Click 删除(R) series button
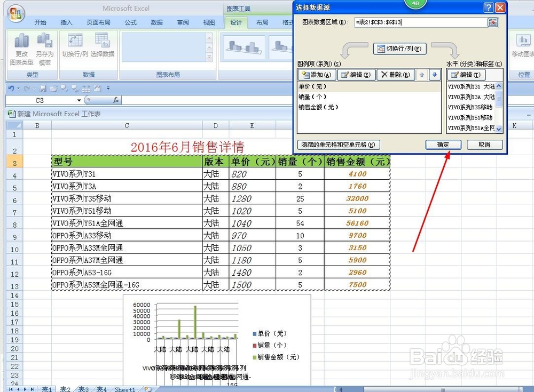The image size is (534, 392). [396, 75]
